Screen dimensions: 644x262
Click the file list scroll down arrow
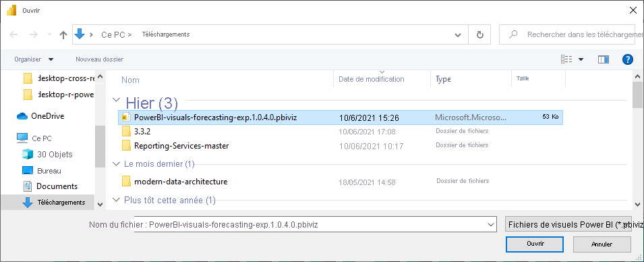[637, 204]
